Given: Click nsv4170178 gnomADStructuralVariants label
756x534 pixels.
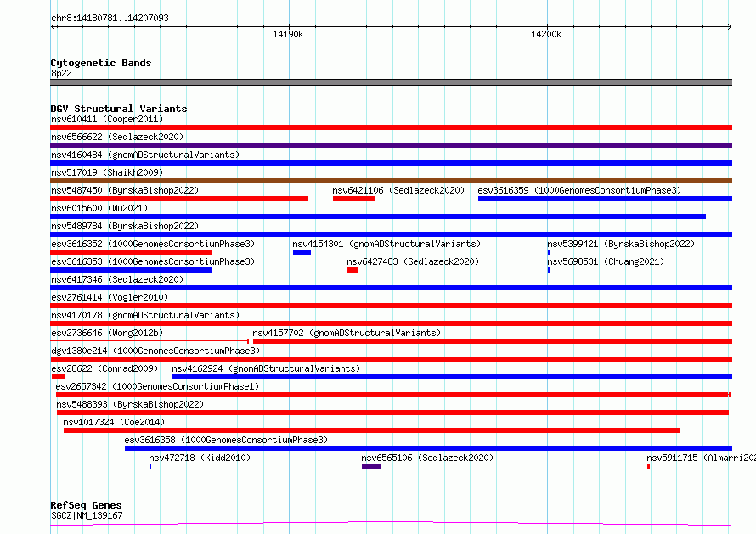Looking at the screenshot, I should click(145, 315).
